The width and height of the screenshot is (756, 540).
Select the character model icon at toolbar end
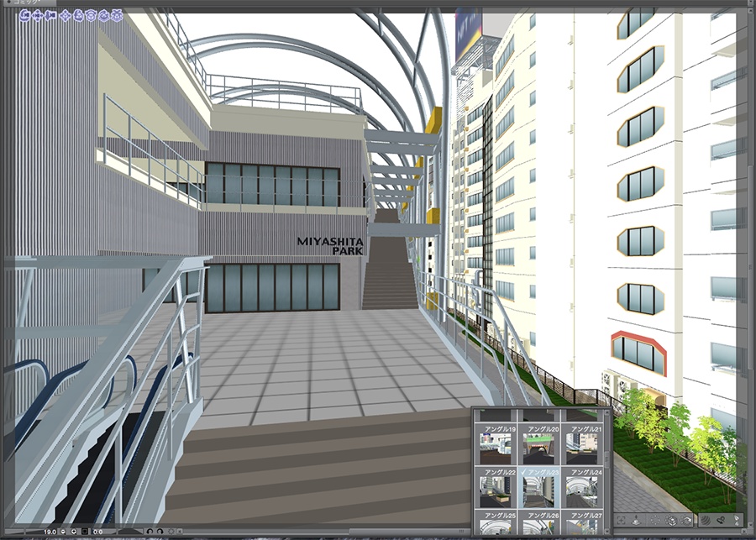click(x=117, y=15)
